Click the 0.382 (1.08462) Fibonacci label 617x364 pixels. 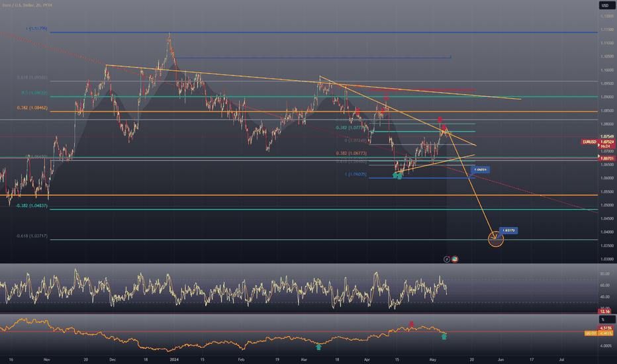click(32, 107)
